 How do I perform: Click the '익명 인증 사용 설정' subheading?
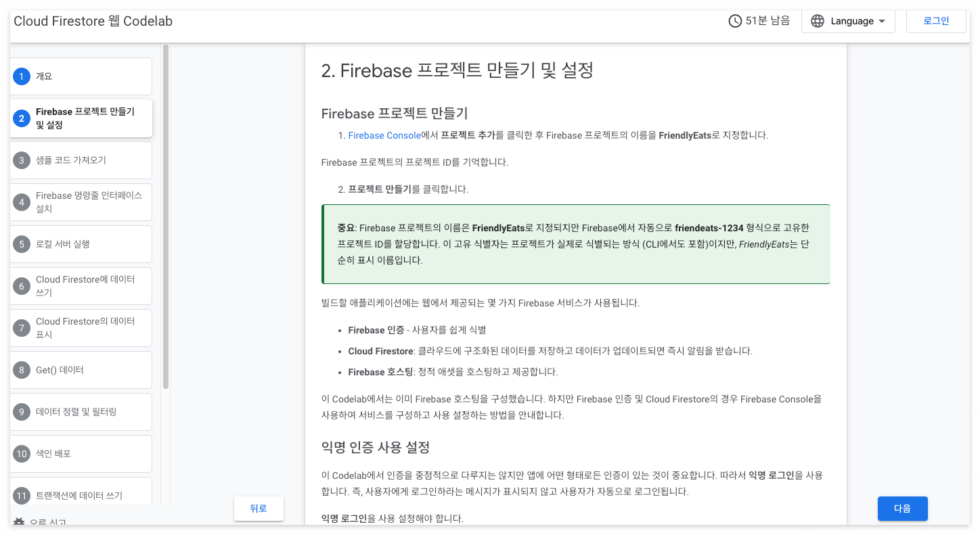click(x=376, y=447)
